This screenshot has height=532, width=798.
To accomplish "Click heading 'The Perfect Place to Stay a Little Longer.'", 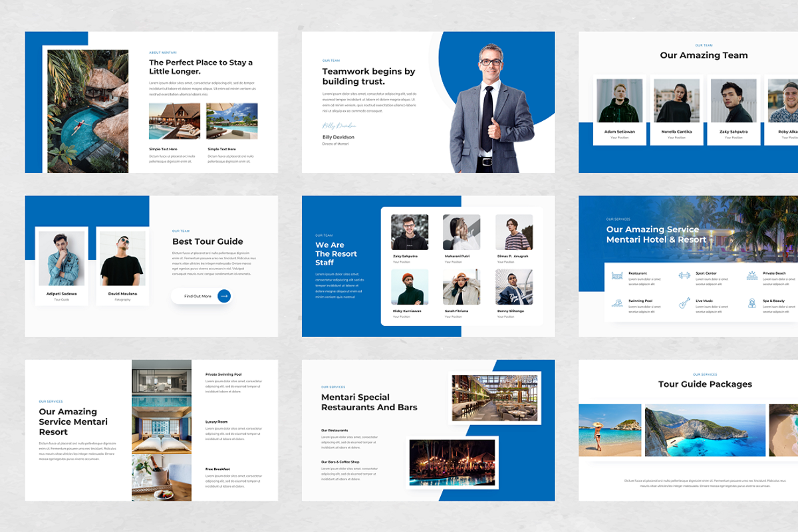I will coord(201,66).
